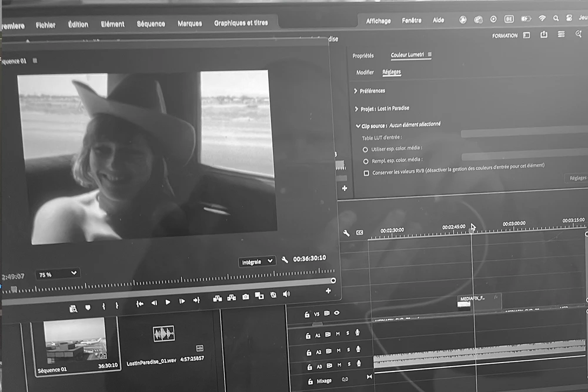Click the icon left of the marker button

(x=73, y=308)
